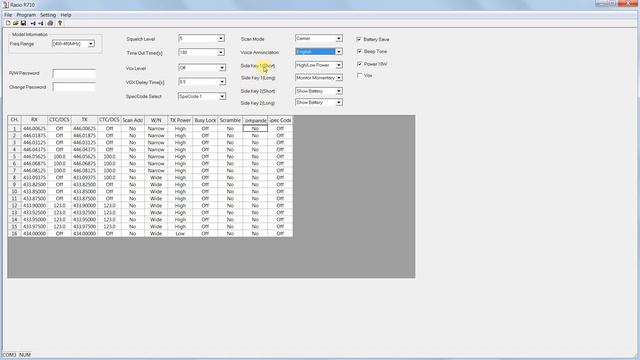Viewport: 640px width, 360px height.
Task: Click the Print toolbar icon
Action: 50,23
